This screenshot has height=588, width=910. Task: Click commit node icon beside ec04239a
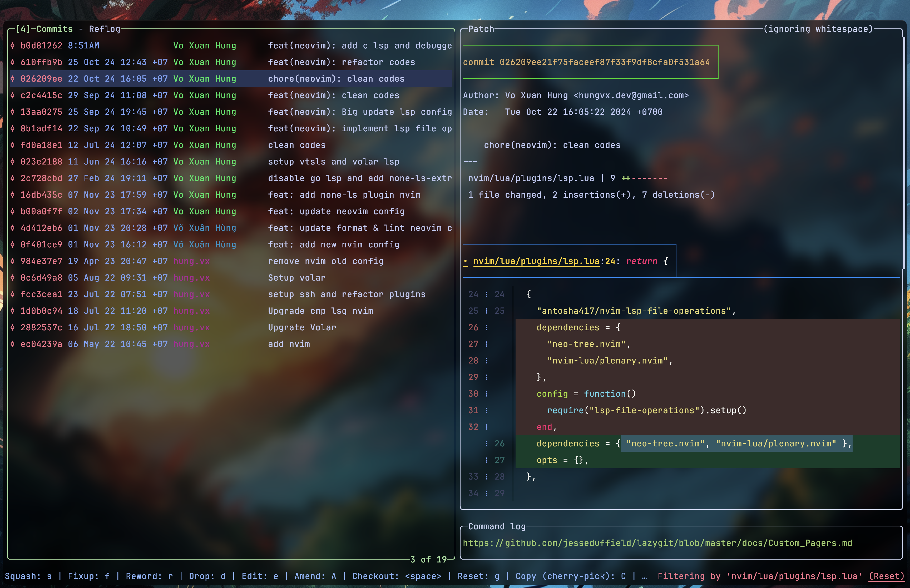pos(13,344)
